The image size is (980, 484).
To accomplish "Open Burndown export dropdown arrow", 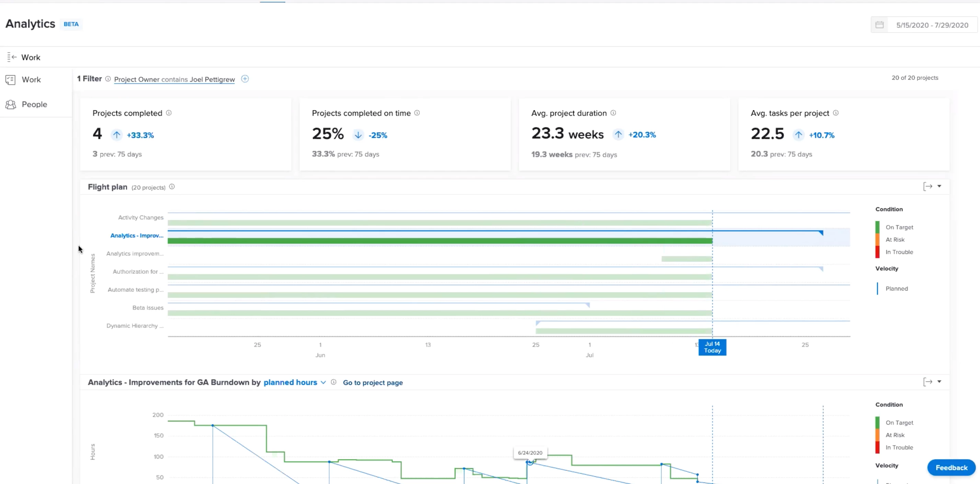I will point(939,382).
